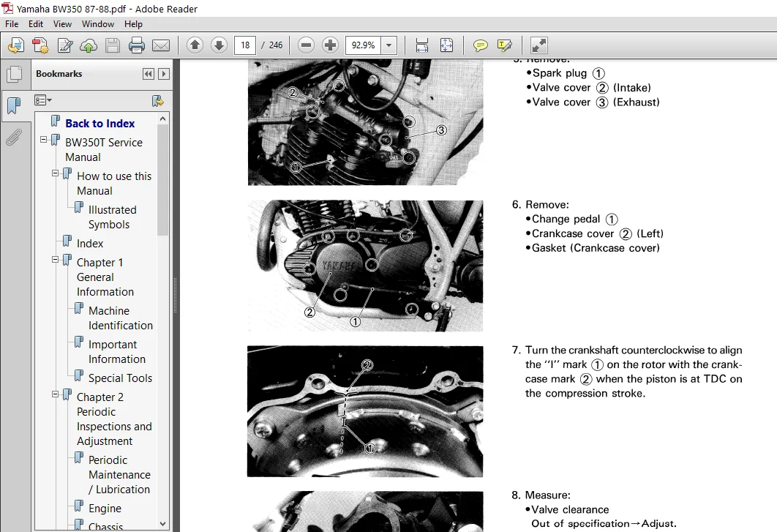Click the fit width scrolling mode icon
Screen dimensions: 777x532
coord(421,45)
